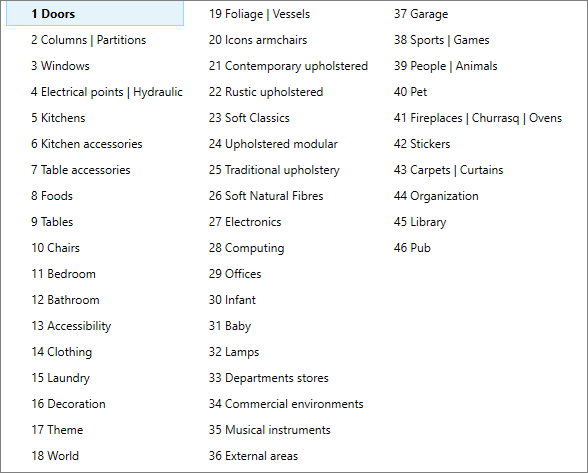588x473 pixels.
Task: Open the 37 Garage category
Action: coord(421,14)
